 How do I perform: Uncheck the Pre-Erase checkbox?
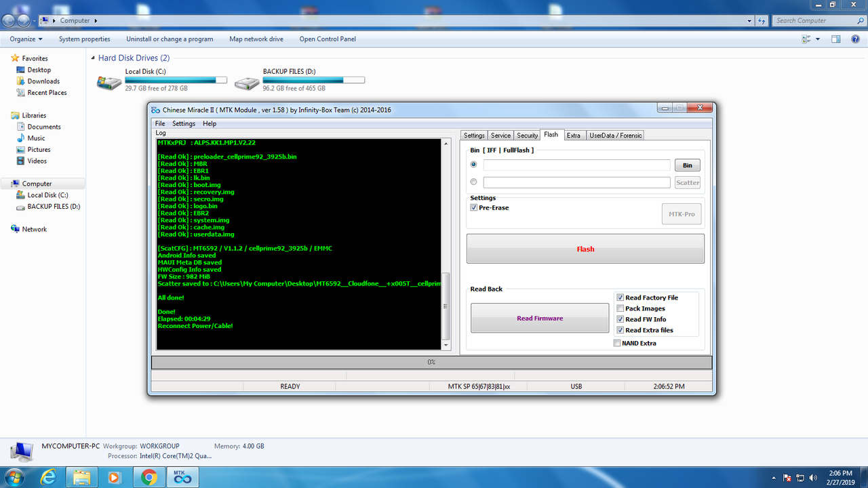tap(473, 207)
